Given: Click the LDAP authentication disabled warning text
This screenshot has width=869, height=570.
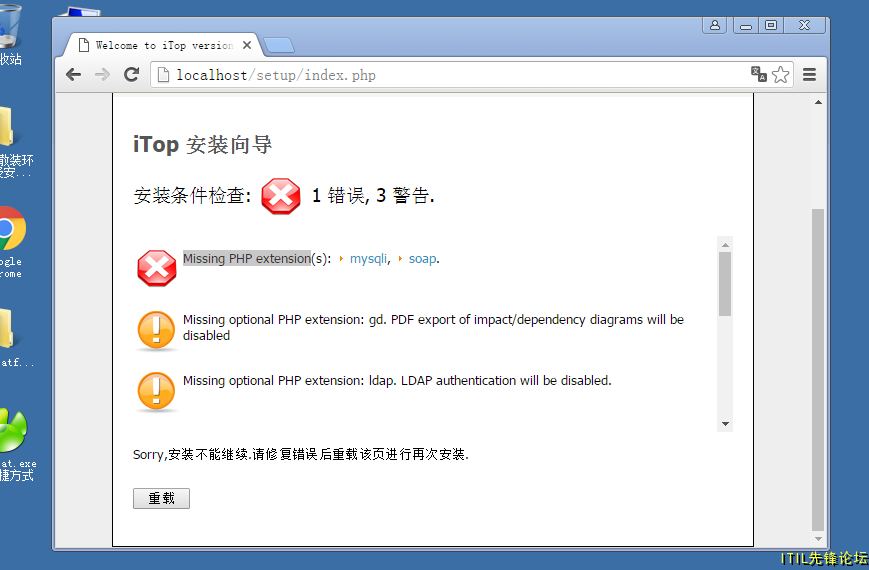Looking at the screenshot, I should point(397,381).
